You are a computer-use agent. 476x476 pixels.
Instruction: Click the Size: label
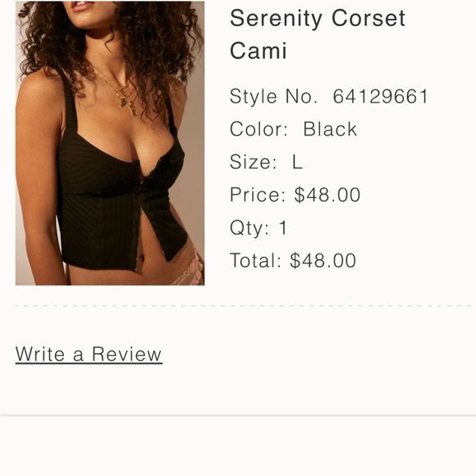[x=253, y=162]
